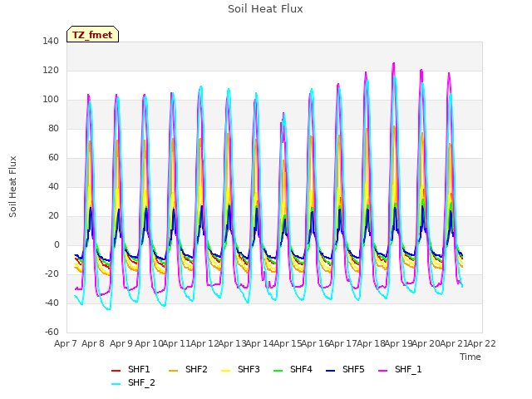Image resolution: width=532 pixels, height=399 pixels.
Task: Click the Apr 8 x-axis tick label
Action: tap(93, 343)
